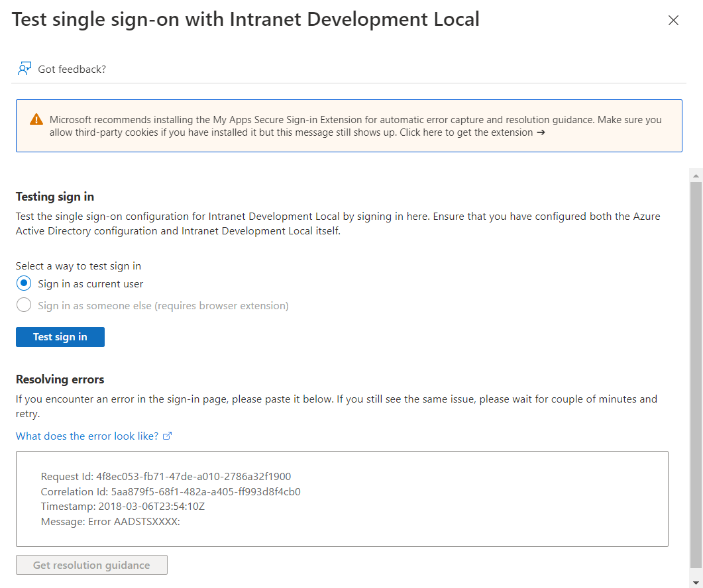Click the panel title Test single sign-on

[245, 20]
